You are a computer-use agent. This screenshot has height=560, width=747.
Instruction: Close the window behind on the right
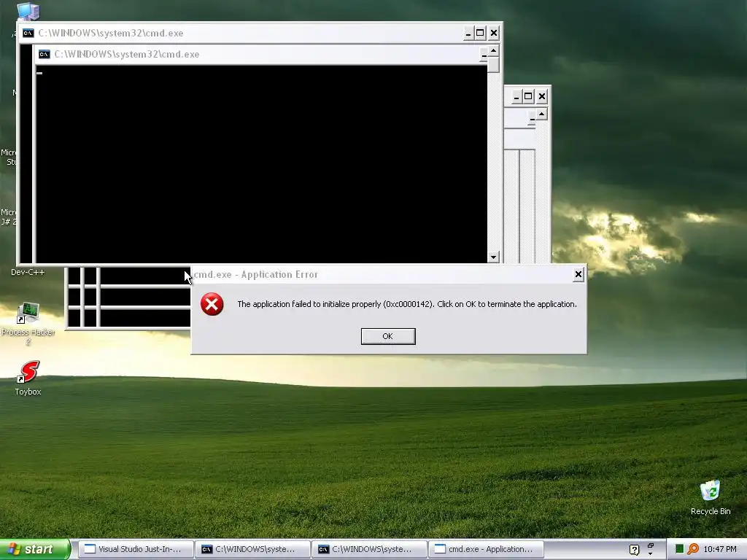(542, 97)
